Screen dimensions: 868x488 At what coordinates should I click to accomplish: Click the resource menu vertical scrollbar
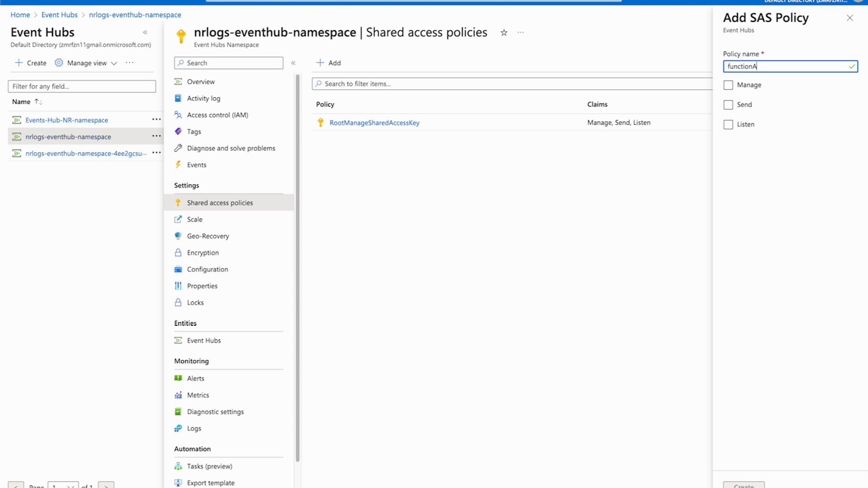(297, 268)
